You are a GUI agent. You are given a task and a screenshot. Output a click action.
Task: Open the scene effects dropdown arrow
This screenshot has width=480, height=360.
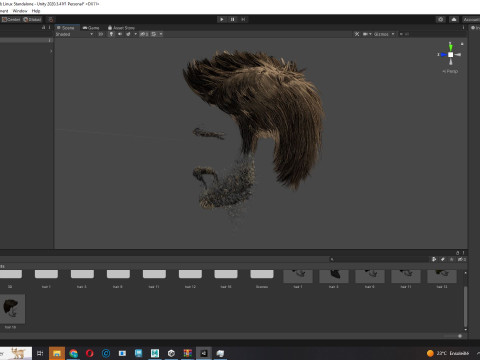tap(135, 34)
